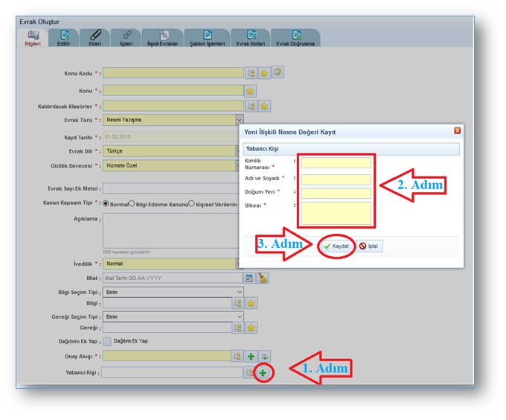The height and width of the screenshot is (420, 506).
Task: Click the calendar icon next to Miat
Action: point(251,278)
